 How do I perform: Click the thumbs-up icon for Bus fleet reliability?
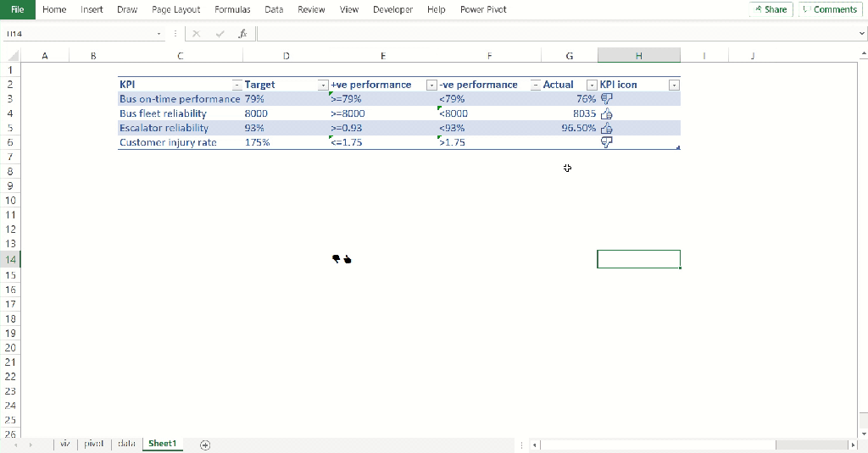[607, 113]
